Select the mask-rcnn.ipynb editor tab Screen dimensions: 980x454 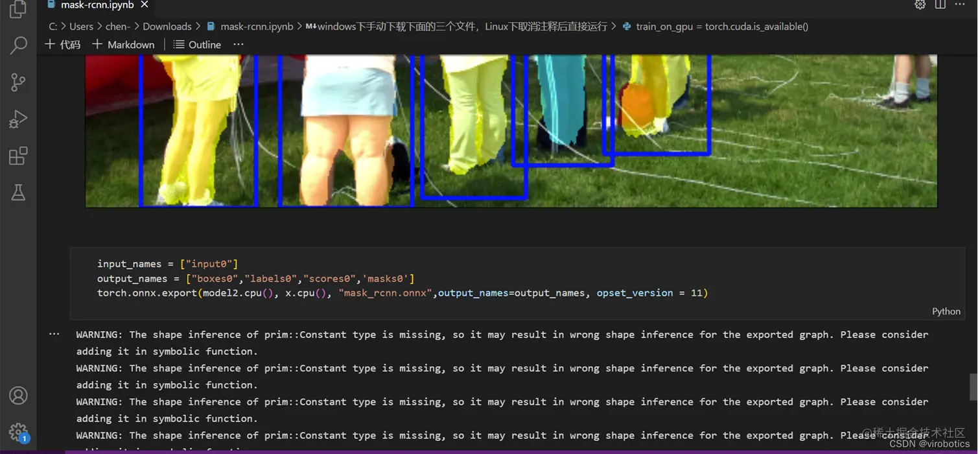[97, 5]
